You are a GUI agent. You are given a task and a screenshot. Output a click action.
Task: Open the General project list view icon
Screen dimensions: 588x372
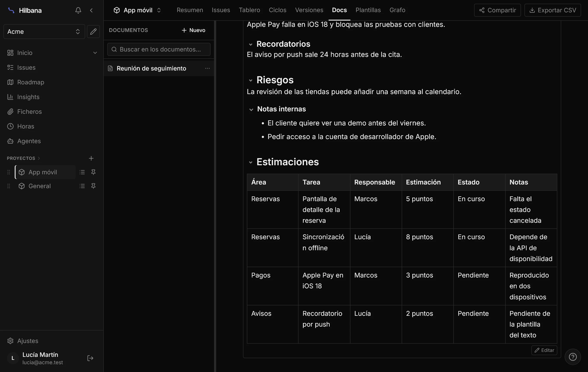point(82,186)
